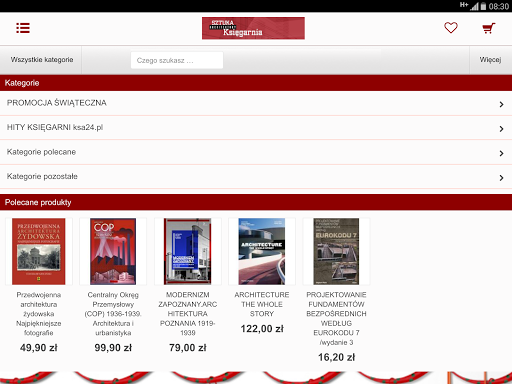This screenshot has width=512, height=384.
Task: Open the shopping cart icon
Action: click(489, 28)
